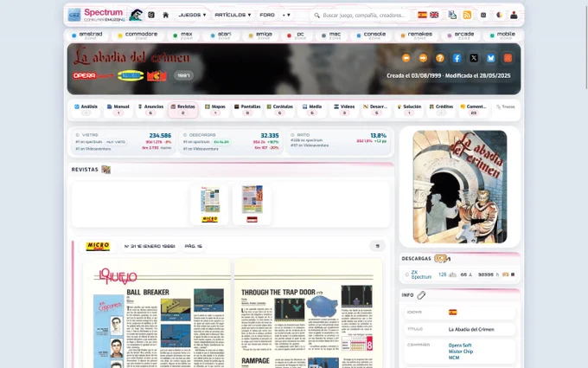
Task: Open the Anuncios tab
Action: point(150,110)
